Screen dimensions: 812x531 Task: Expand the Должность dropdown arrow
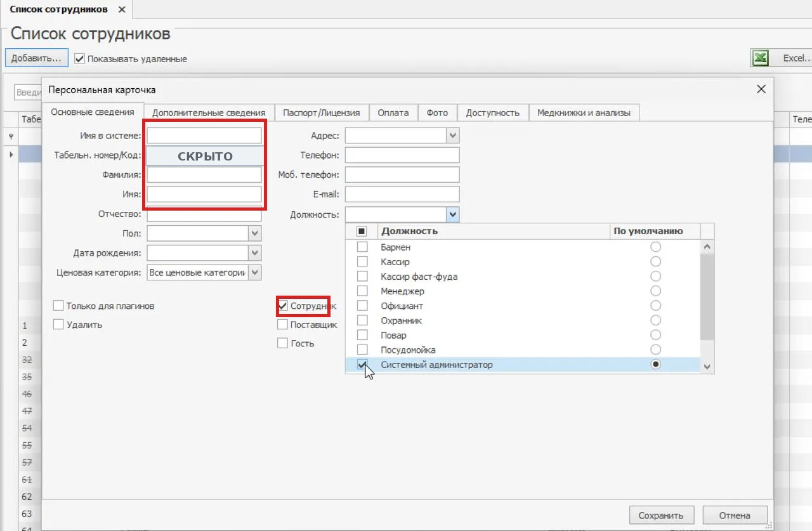[x=452, y=215]
